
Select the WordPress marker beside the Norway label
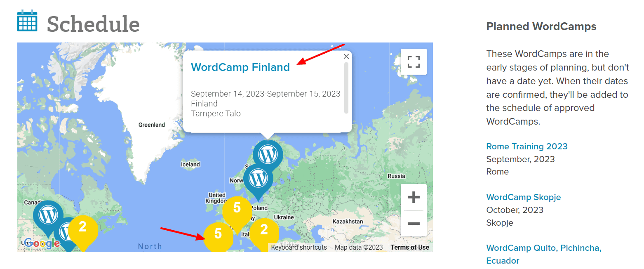click(x=258, y=179)
